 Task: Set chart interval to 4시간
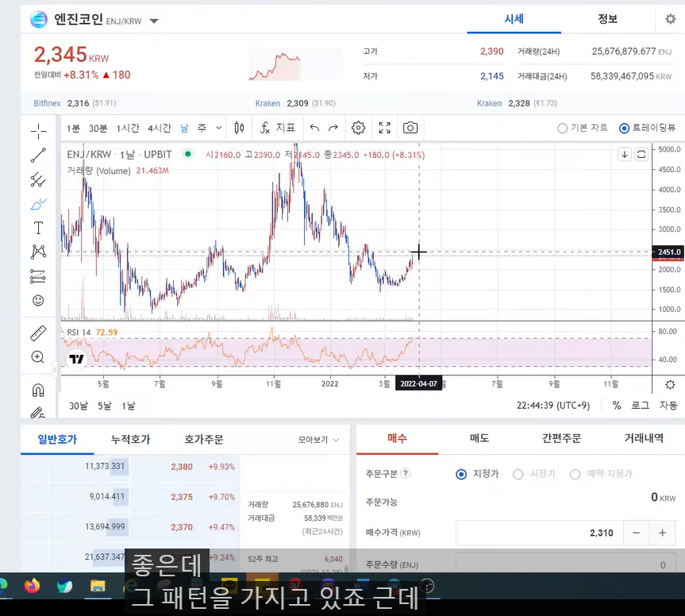click(x=160, y=129)
